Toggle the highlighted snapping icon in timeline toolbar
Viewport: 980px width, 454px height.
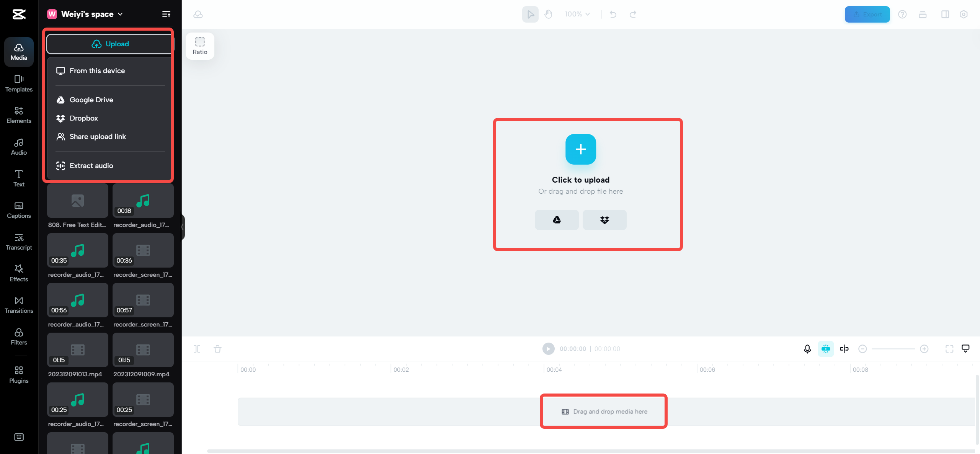pyautogui.click(x=826, y=349)
